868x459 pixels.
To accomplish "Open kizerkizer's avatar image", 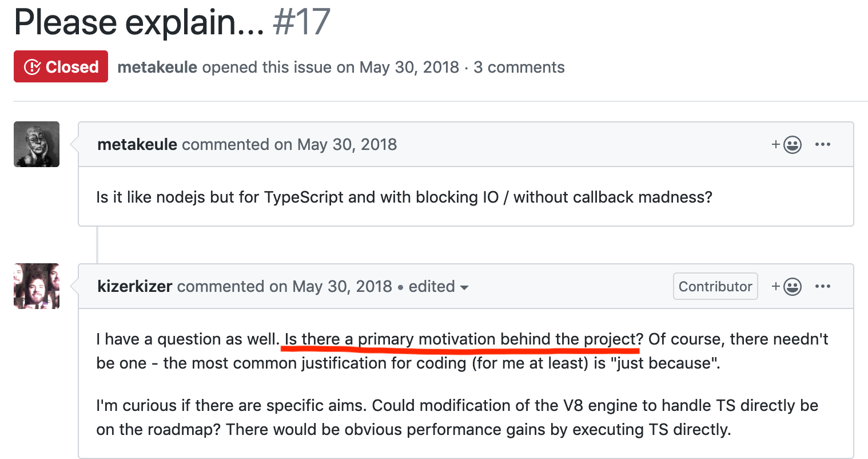I will (37, 286).
